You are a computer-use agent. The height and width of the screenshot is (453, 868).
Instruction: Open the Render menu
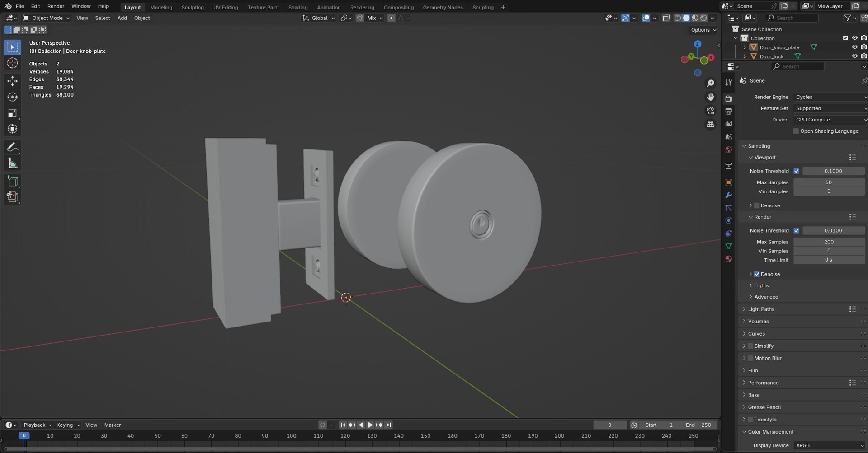(x=56, y=6)
